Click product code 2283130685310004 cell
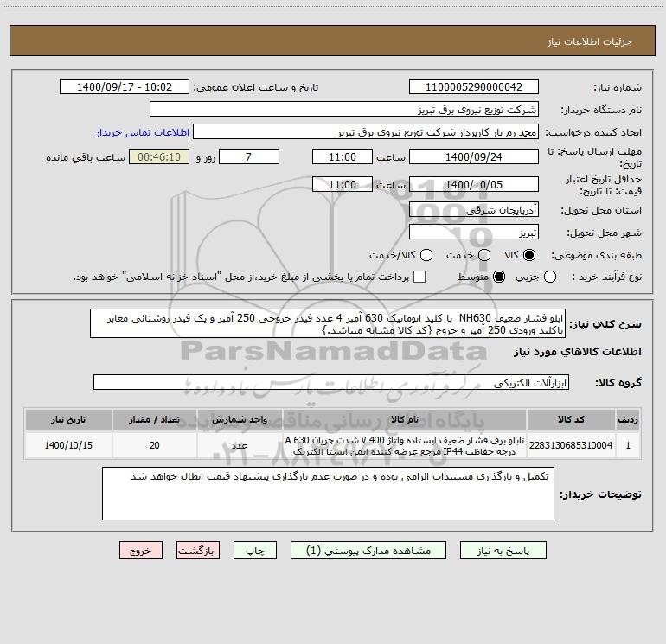Screen dimensions: 666x644 click(x=571, y=445)
